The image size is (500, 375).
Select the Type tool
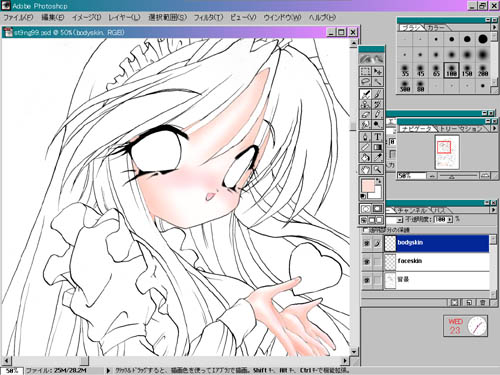coord(377,136)
